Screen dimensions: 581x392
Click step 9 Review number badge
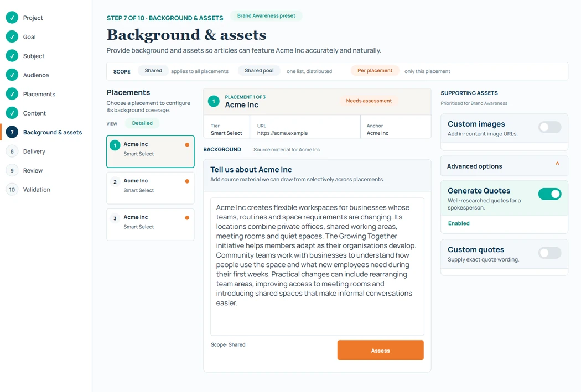12,170
